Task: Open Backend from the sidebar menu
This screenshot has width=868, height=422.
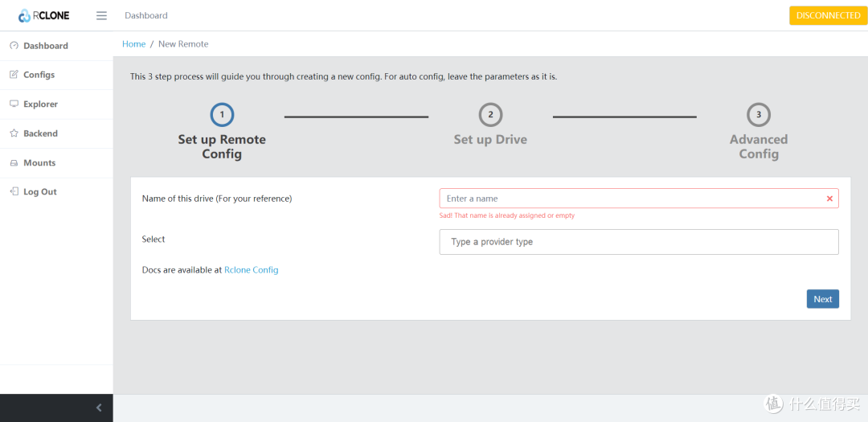Action: 56,133
